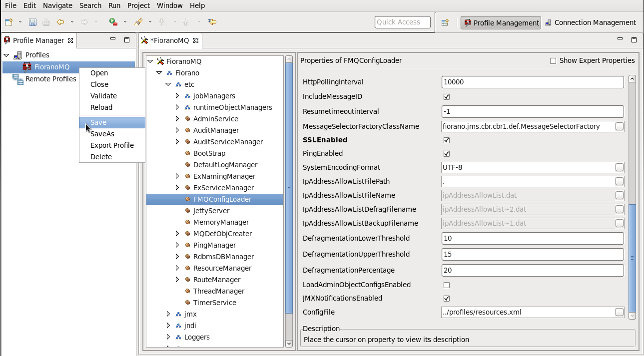
Task: Uncheck the IncludeMessageID checkbox
Action: [447, 97]
